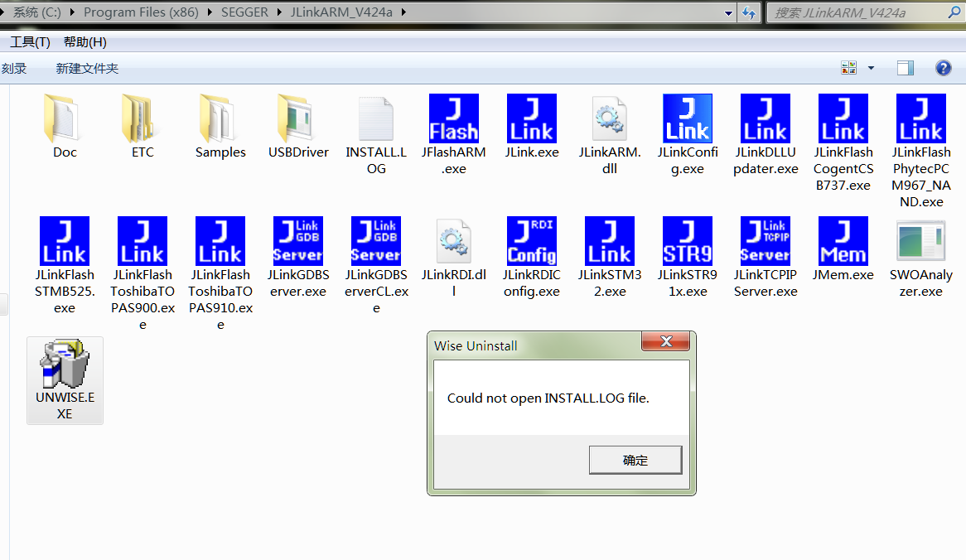Open the address bar dropdown
This screenshot has height=560, width=966.
[x=728, y=12]
